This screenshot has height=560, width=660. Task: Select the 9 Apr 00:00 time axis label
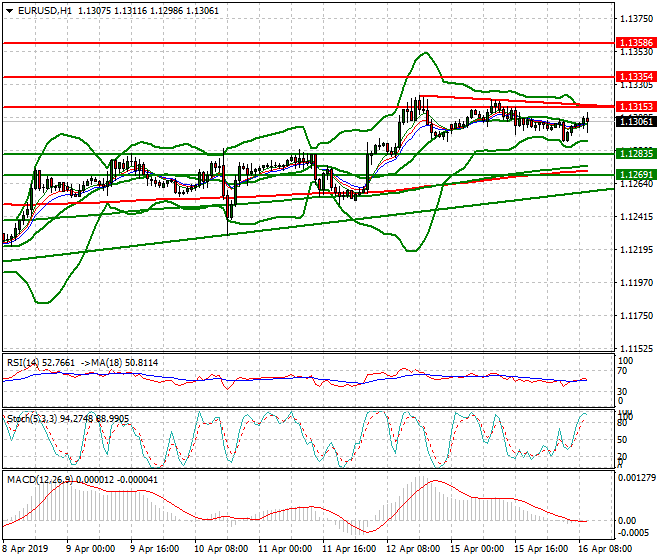click(90, 549)
